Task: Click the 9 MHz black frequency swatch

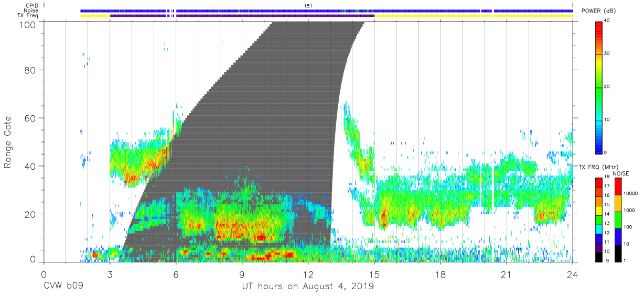Action: pyautogui.click(x=599, y=257)
